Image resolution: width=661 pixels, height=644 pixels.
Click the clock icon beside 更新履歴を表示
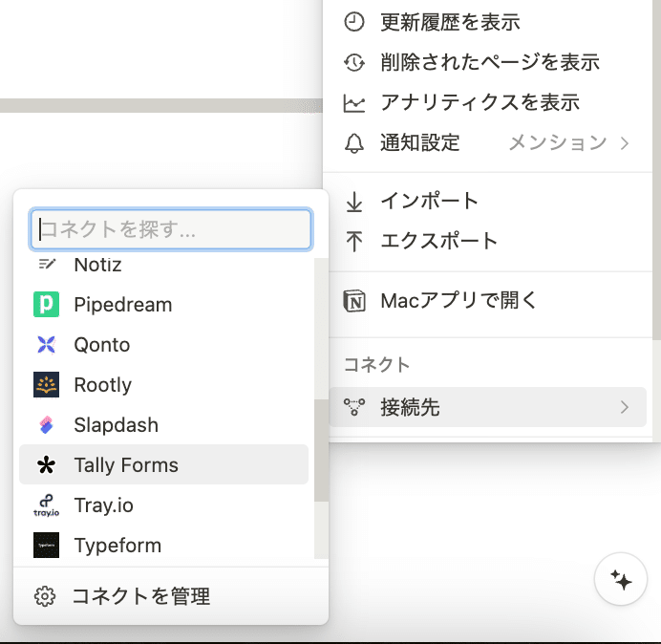354,22
